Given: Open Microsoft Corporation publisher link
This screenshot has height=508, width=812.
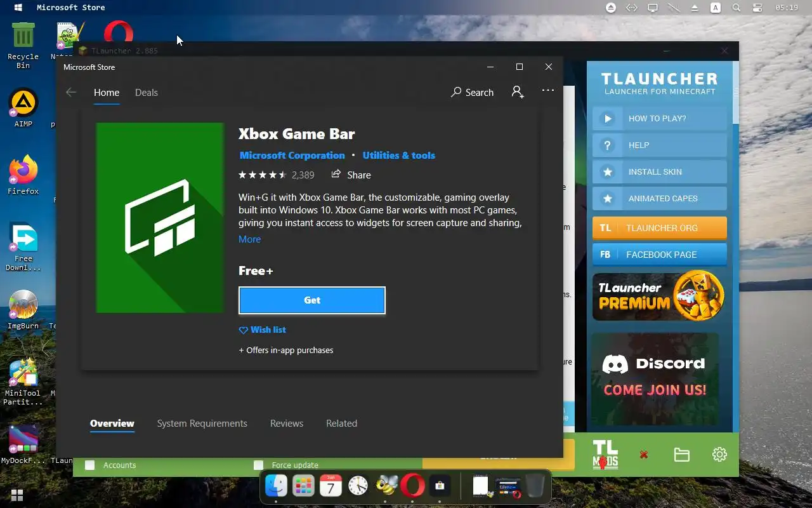Looking at the screenshot, I should [x=292, y=155].
